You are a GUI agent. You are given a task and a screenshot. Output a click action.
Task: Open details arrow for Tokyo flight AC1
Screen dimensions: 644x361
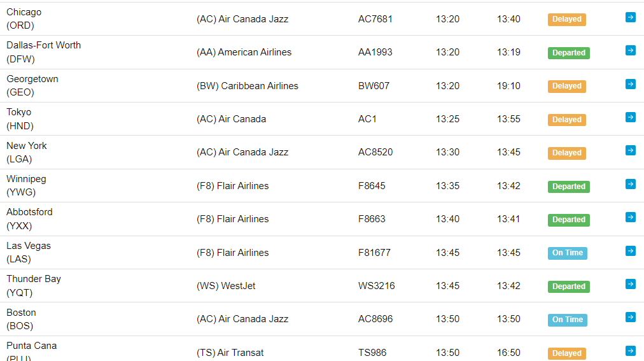(631, 117)
